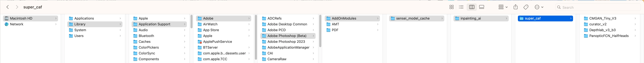Open the CameraRaw folder
The width and height of the screenshot is (644, 63).
click(x=288, y=59)
